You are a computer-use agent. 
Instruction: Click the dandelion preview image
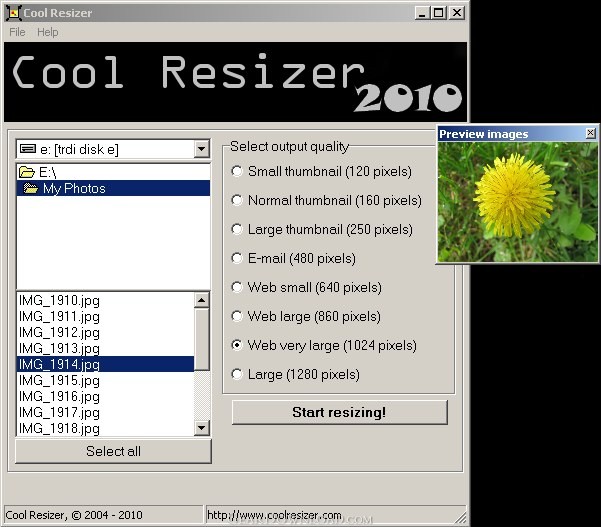[518, 202]
